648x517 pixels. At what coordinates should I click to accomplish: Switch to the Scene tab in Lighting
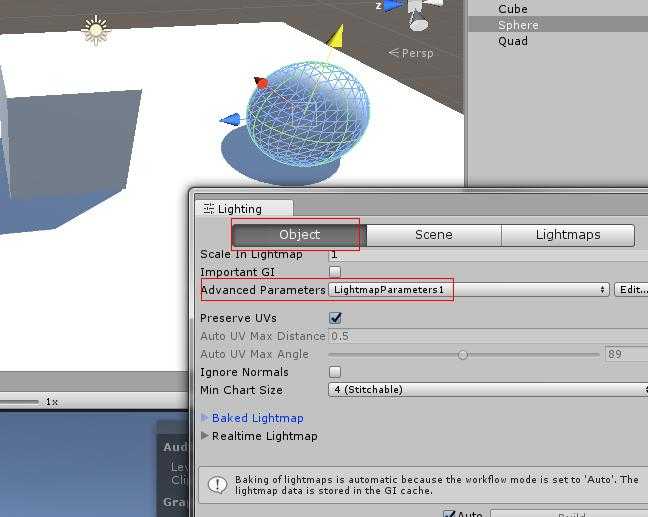click(434, 235)
